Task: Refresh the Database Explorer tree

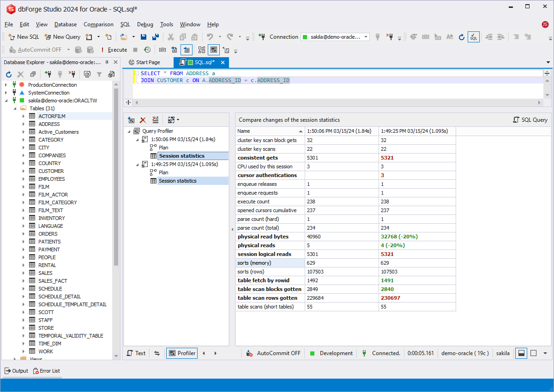Action: pyautogui.click(x=8, y=74)
